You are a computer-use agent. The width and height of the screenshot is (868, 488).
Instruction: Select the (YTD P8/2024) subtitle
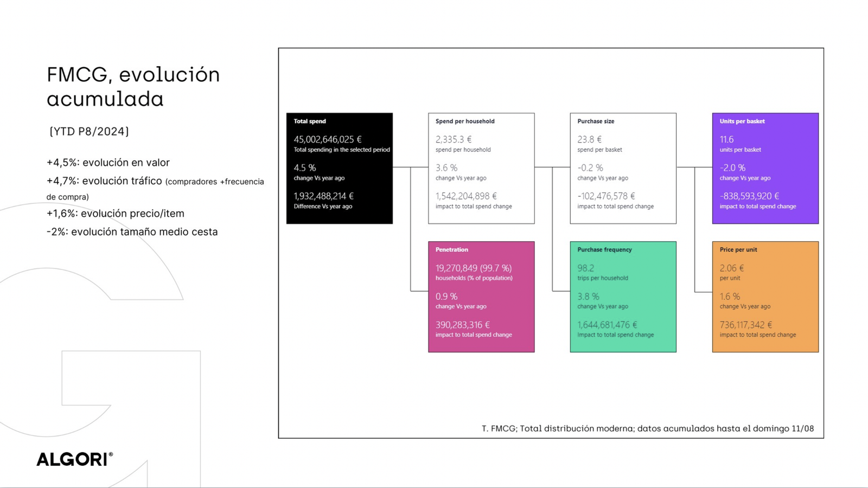89,131
